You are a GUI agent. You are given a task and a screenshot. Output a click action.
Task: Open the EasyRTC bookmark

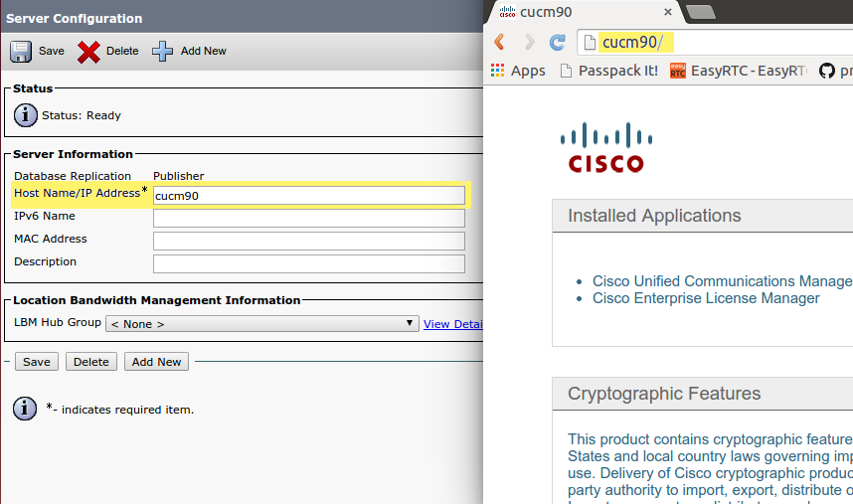[739, 71]
